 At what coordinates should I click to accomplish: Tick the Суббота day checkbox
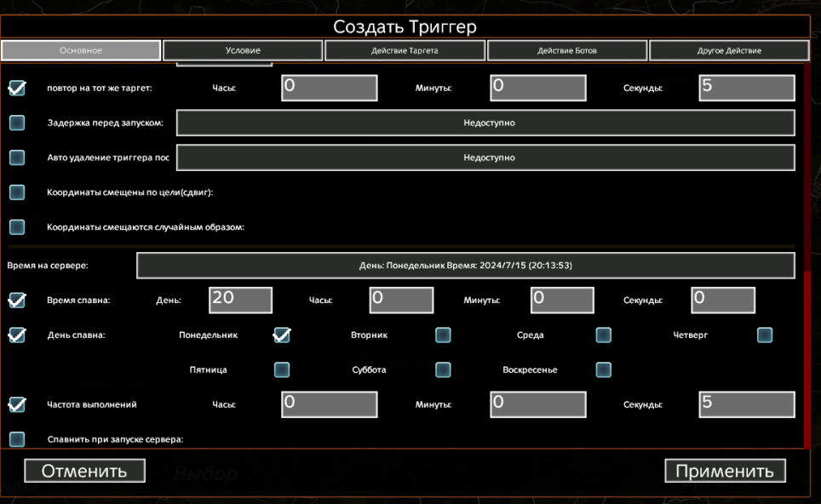[443, 369]
